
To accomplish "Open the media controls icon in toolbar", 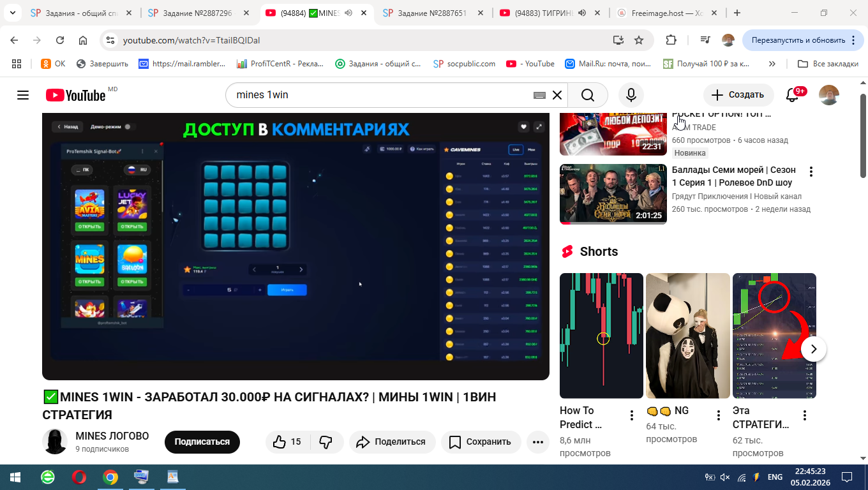I will click(x=705, y=40).
